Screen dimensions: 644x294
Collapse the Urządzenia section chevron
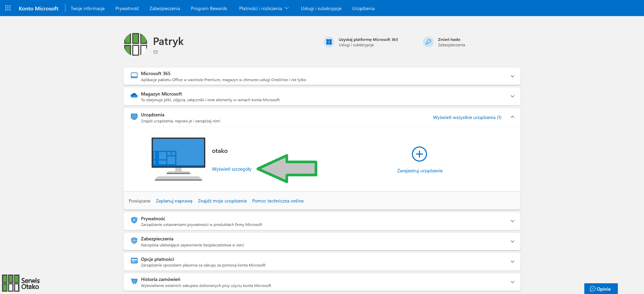(512, 117)
